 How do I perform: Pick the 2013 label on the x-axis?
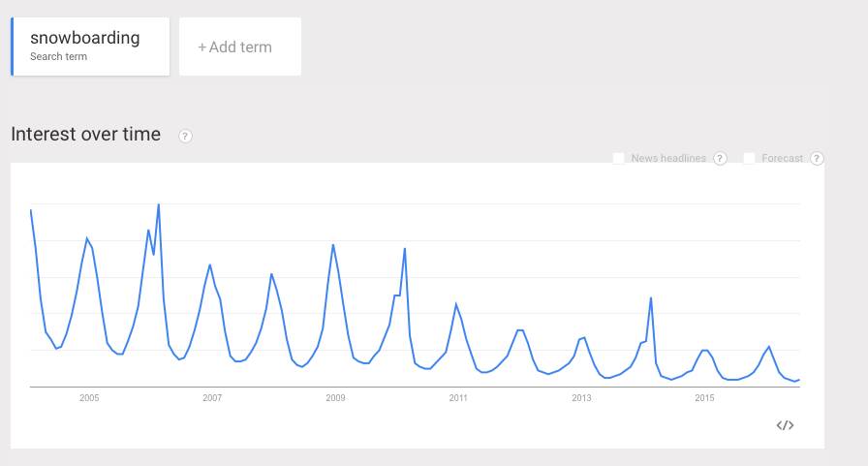pyautogui.click(x=581, y=398)
